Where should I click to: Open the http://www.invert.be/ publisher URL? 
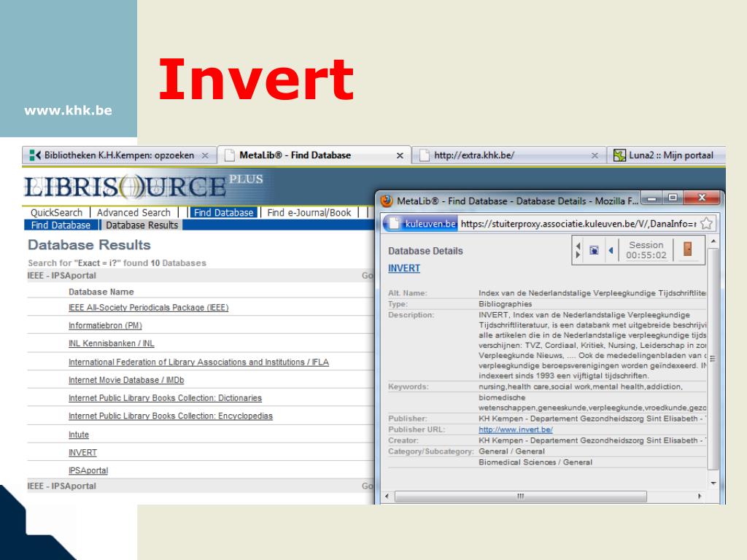tap(516, 429)
